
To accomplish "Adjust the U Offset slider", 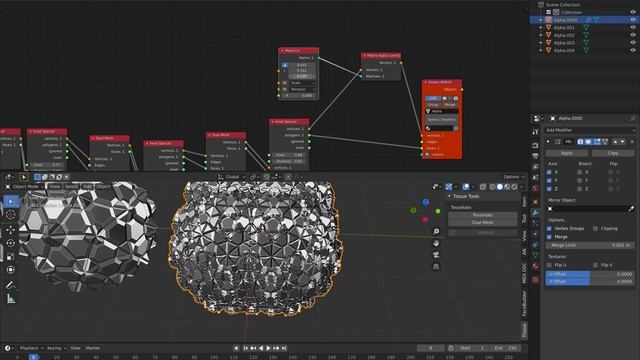I will click(x=590, y=274).
